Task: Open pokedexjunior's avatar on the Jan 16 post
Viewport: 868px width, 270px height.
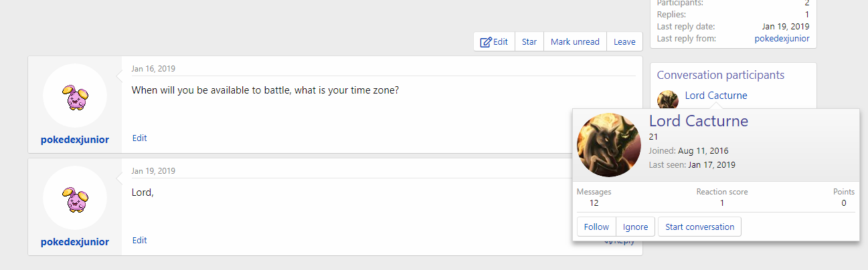Action: tap(75, 96)
